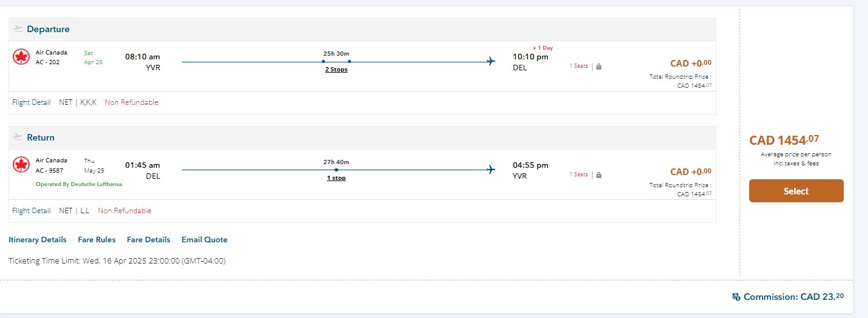Click the Email Quote link
868x318 pixels.
(x=204, y=240)
